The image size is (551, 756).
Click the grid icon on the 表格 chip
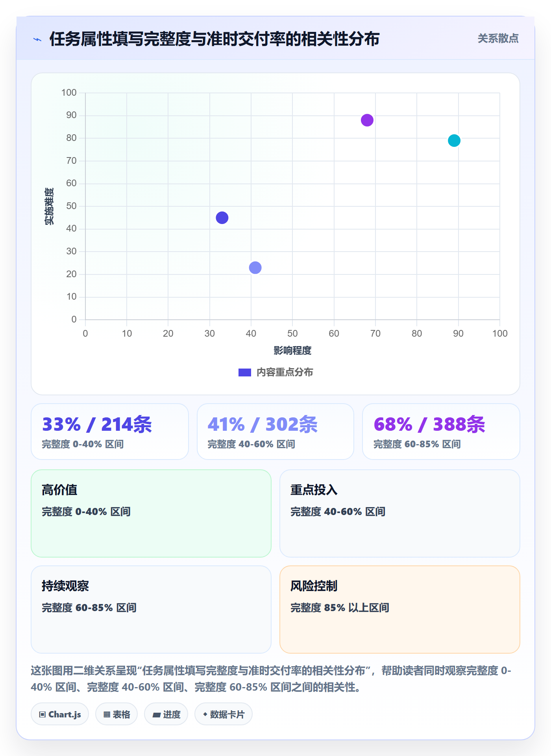coord(107,715)
